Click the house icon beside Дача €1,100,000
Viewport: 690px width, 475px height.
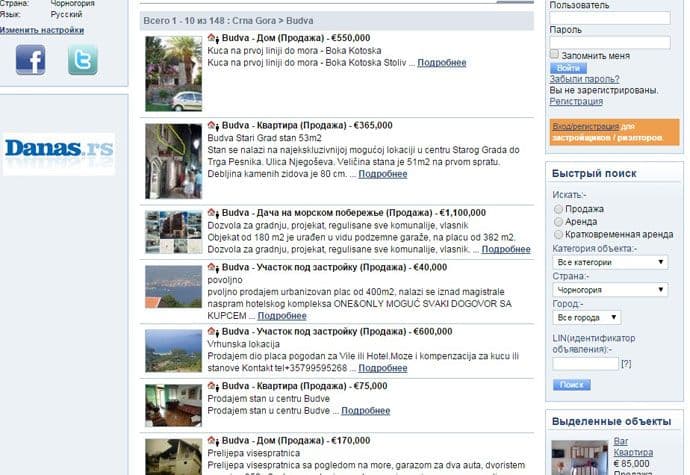pos(213,213)
